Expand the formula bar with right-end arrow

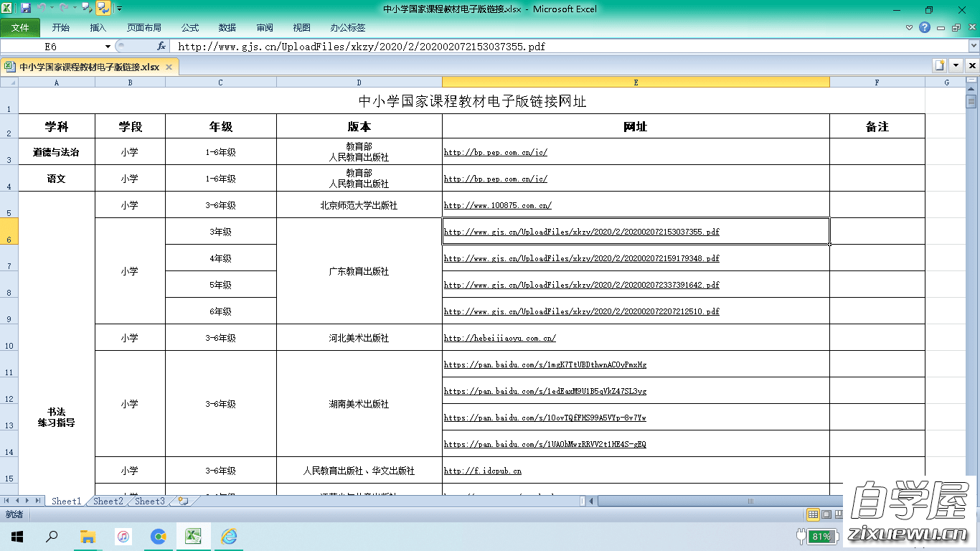click(974, 46)
